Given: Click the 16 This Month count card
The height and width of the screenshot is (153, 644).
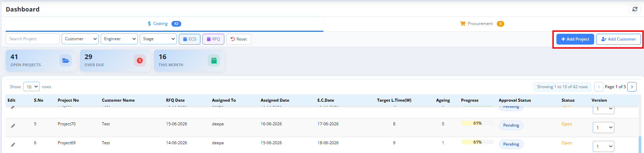Looking at the screenshot, I should (189, 60).
